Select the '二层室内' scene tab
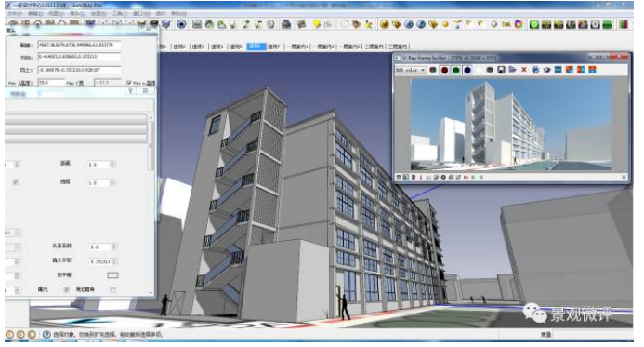Image resolution: width=644 pixels, height=347 pixels. pyautogui.click(x=374, y=47)
